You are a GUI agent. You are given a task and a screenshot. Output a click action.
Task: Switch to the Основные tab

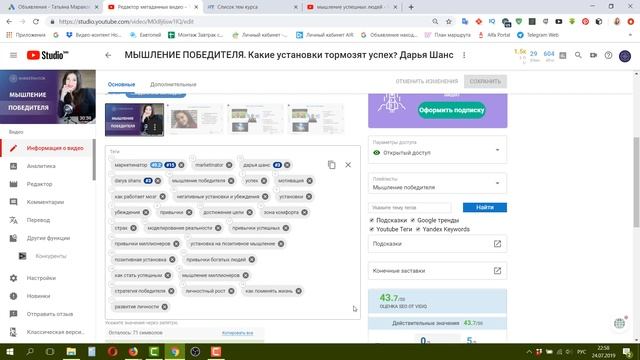tap(121, 84)
